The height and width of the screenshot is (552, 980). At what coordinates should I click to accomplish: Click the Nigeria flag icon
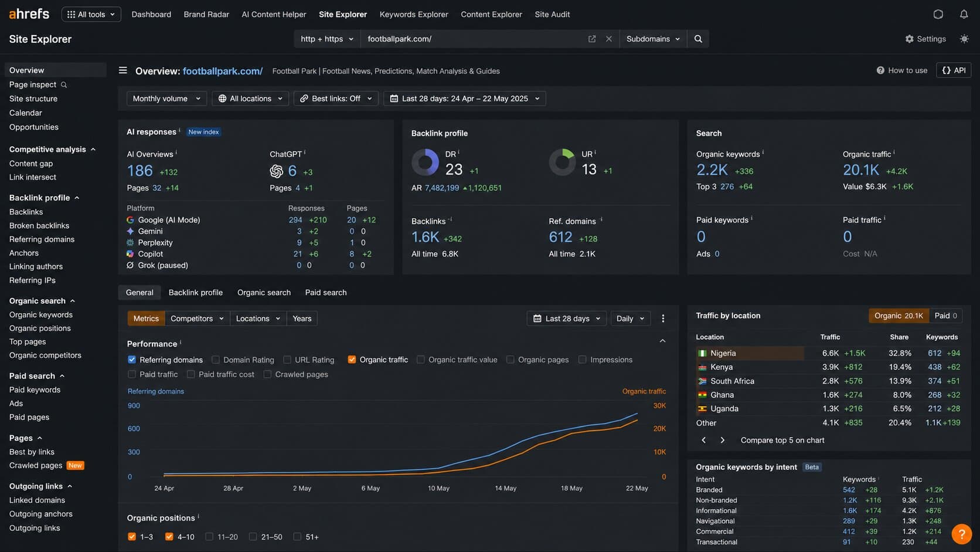(702, 353)
